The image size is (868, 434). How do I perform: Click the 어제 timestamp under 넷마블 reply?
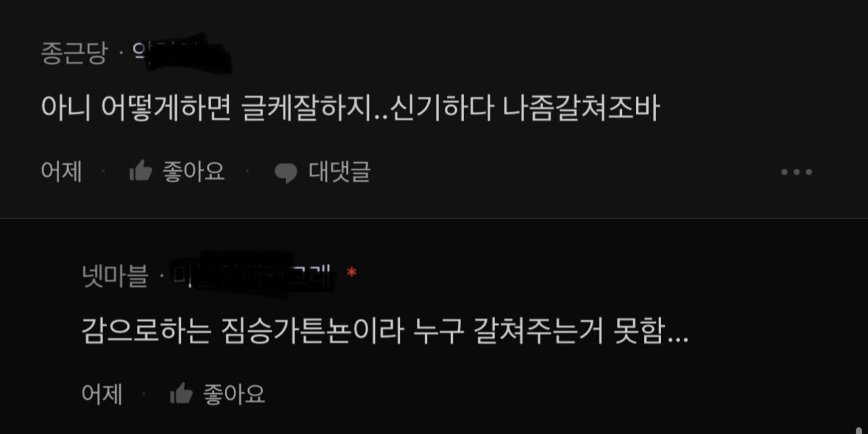tap(102, 394)
